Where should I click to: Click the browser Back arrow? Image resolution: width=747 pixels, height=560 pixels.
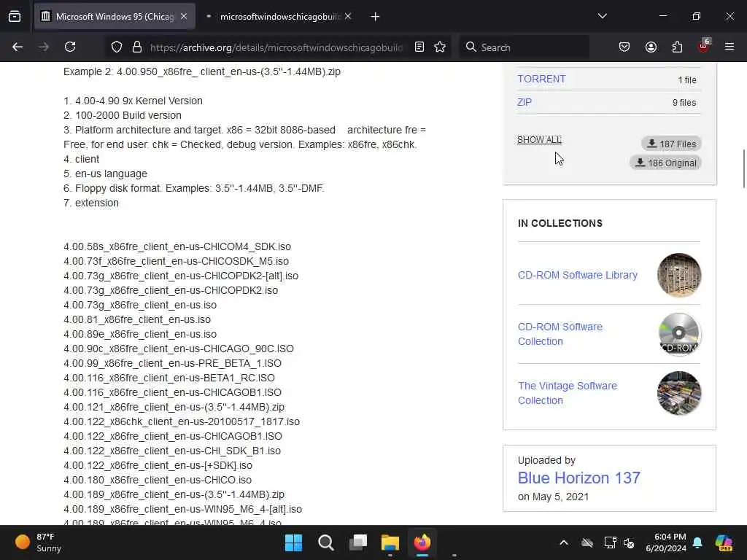click(18, 47)
